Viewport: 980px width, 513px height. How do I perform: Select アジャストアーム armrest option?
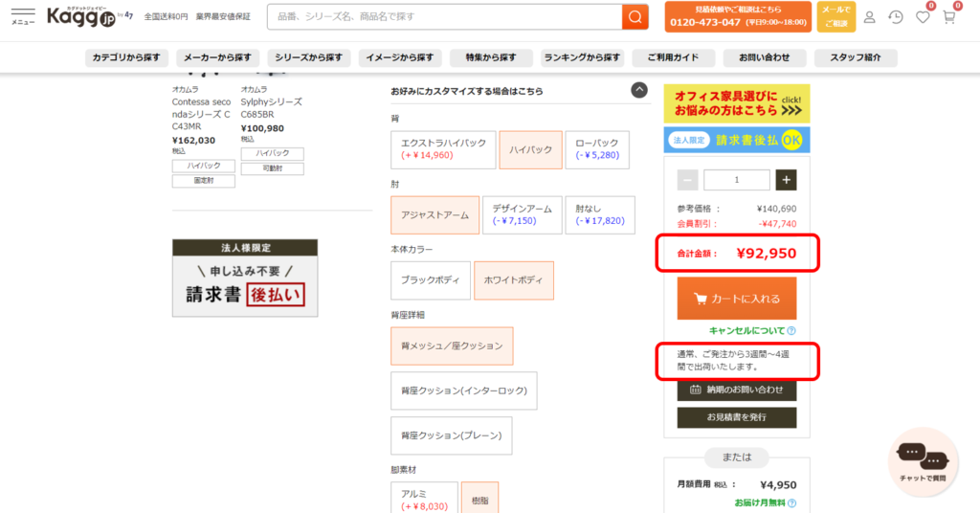[x=435, y=215]
